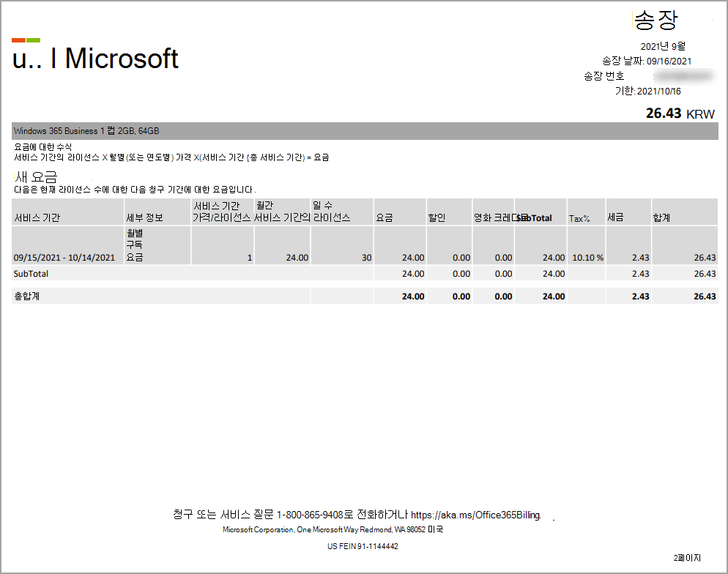Screen dimensions: 728x574
Task: Click the 요금 column header
Action: (385, 217)
